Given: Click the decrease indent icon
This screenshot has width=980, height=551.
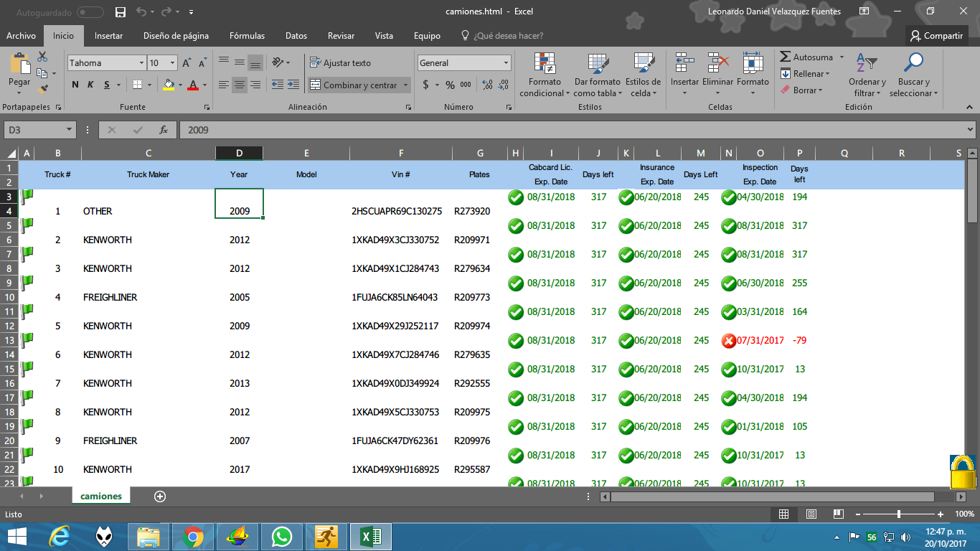Looking at the screenshot, I should pos(278,85).
